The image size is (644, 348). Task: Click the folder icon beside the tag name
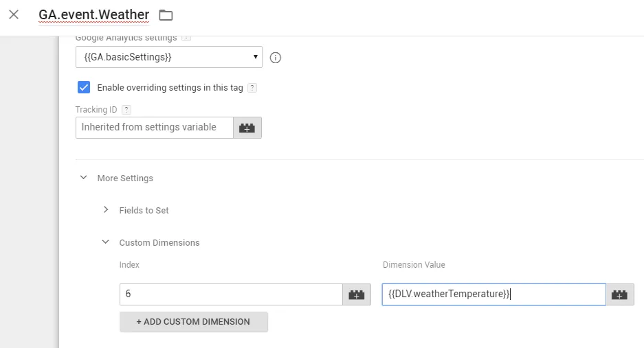(166, 15)
